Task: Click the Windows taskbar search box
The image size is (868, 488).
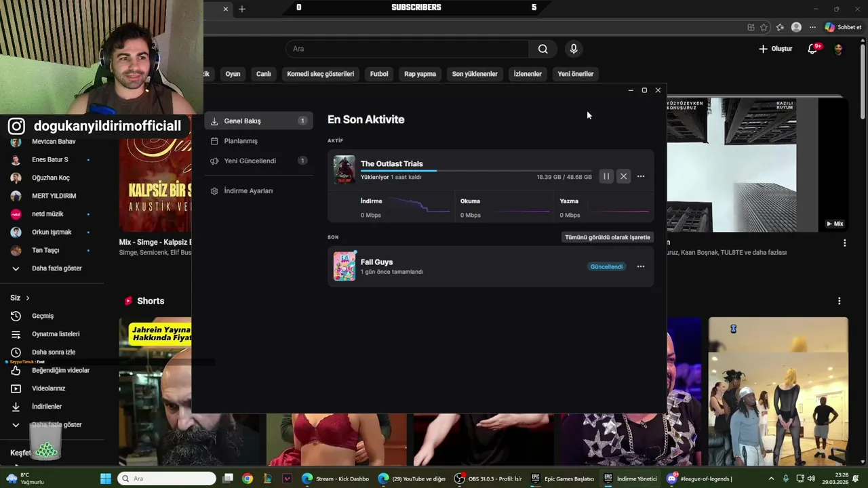Action: (167, 479)
